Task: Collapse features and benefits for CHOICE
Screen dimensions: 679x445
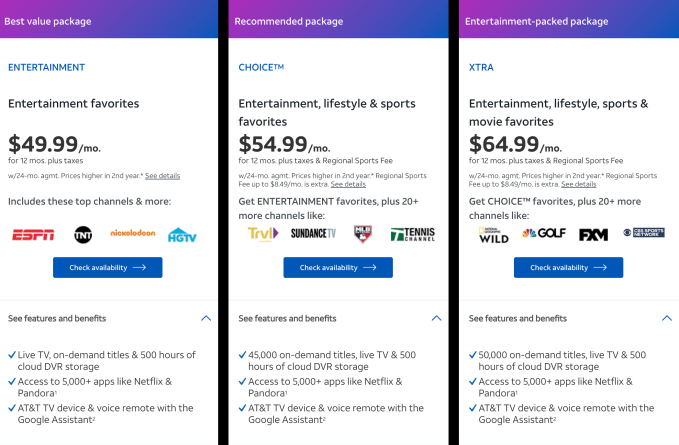Action: pyautogui.click(x=436, y=318)
